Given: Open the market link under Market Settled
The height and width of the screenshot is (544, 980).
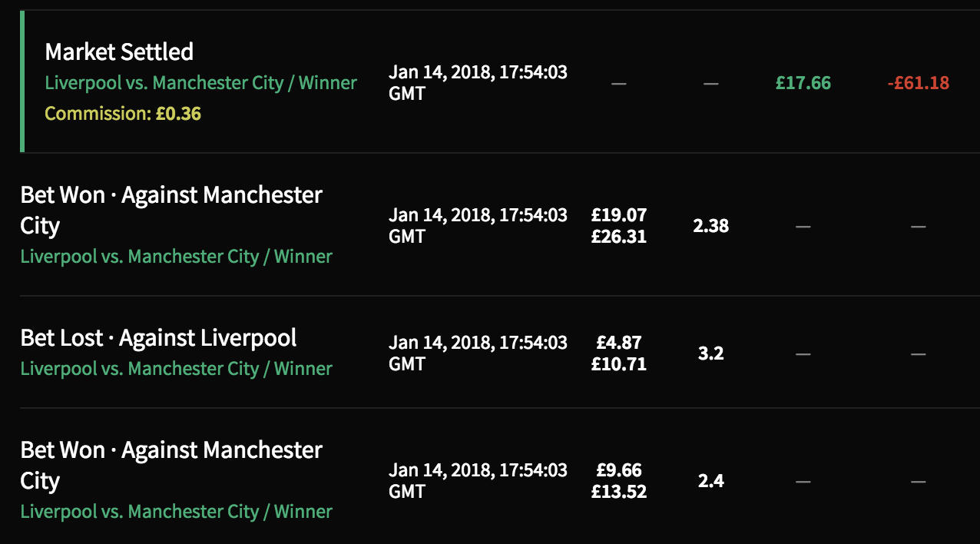Looking at the screenshot, I should (x=200, y=83).
